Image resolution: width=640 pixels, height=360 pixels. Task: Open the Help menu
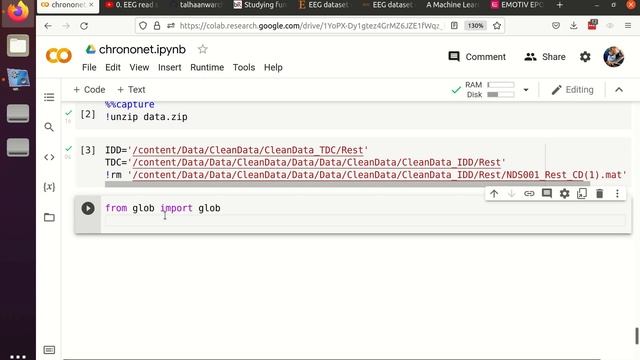273,67
